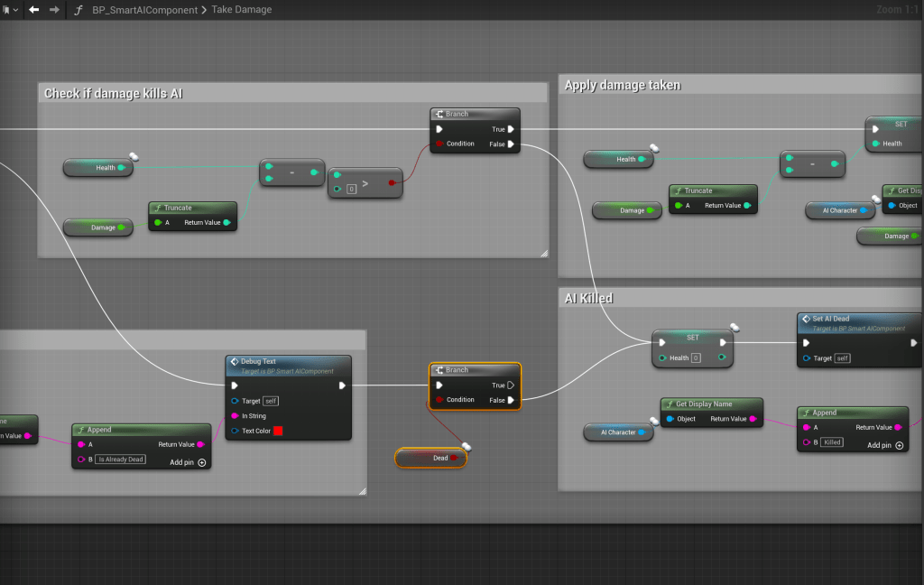This screenshot has height=585, width=924.
Task: Click the red Text Color swatch
Action: [x=278, y=431]
